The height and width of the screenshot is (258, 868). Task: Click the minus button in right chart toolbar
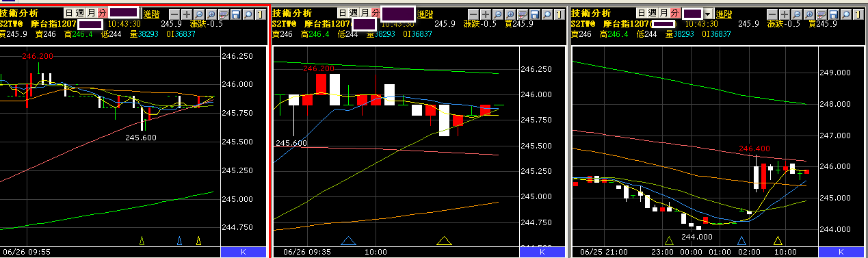click(x=772, y=14)
